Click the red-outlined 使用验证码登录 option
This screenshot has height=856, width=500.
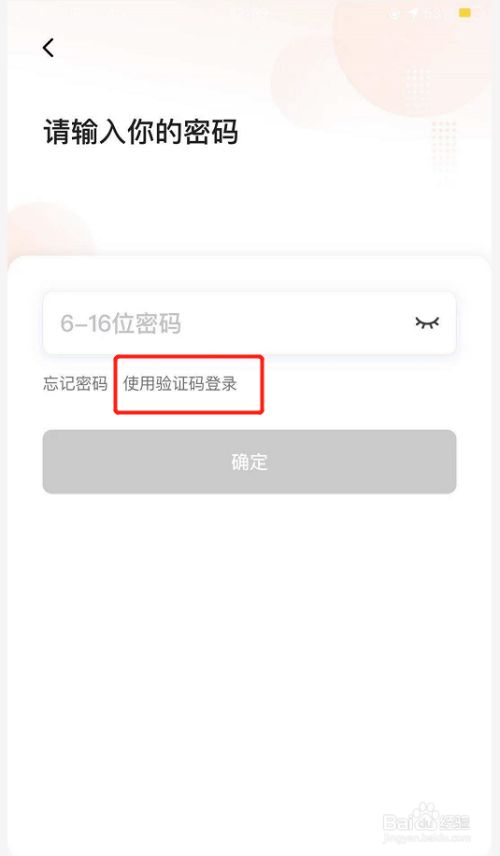pos(180,384)
